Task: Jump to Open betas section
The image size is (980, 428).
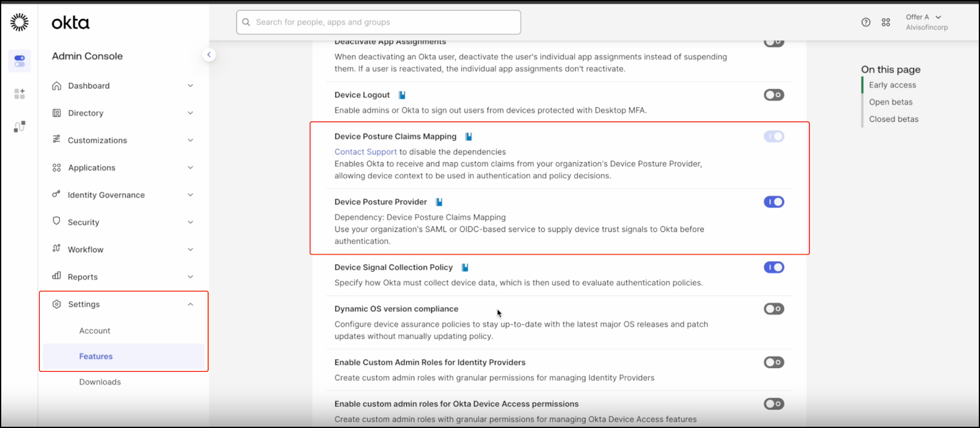Action: click(891, 102)
